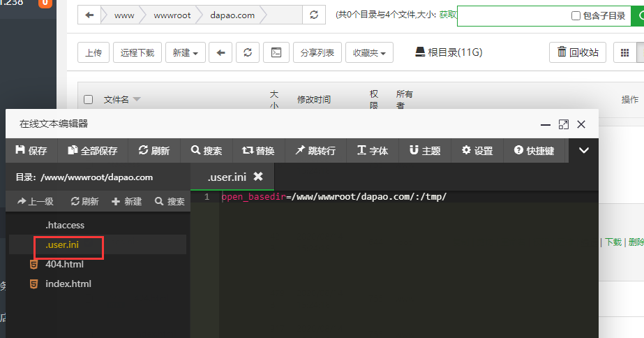Click sidebar 刷新 refresh button

click(x=84, y=201)
